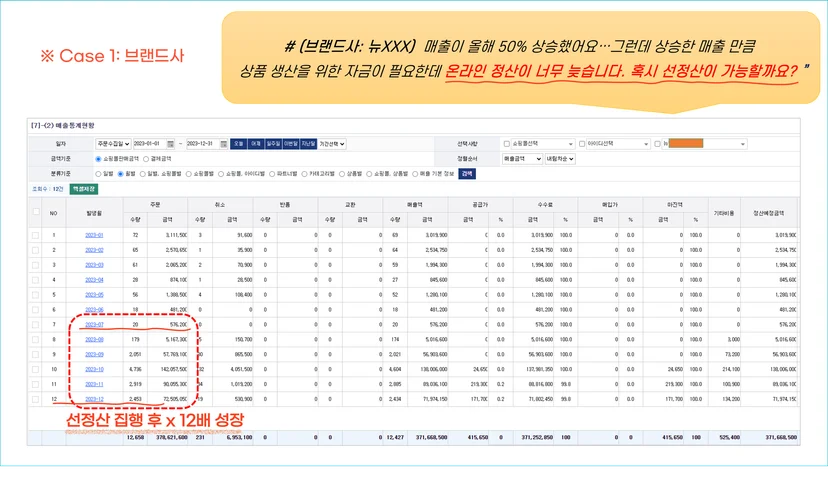Click the total order amount 378,621,600
The width and height of the screenshot is (828, 485).
point(172,437)
